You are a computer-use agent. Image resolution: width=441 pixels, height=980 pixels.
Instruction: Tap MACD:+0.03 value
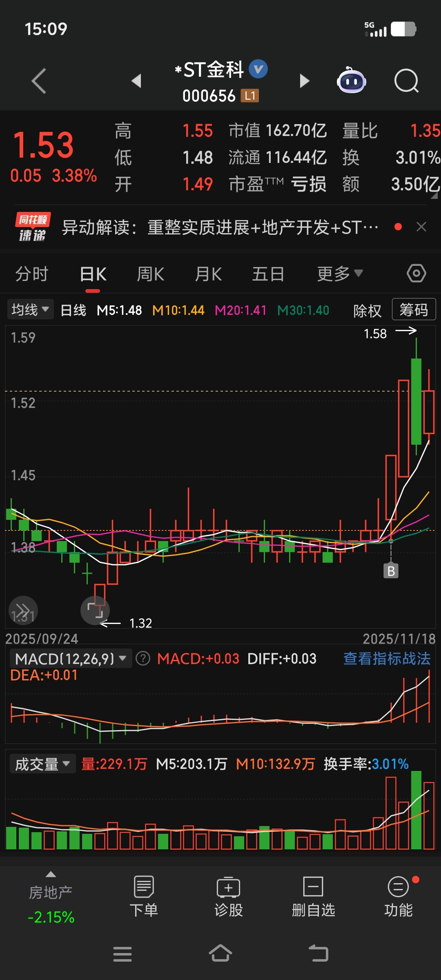tap(198, 658)
